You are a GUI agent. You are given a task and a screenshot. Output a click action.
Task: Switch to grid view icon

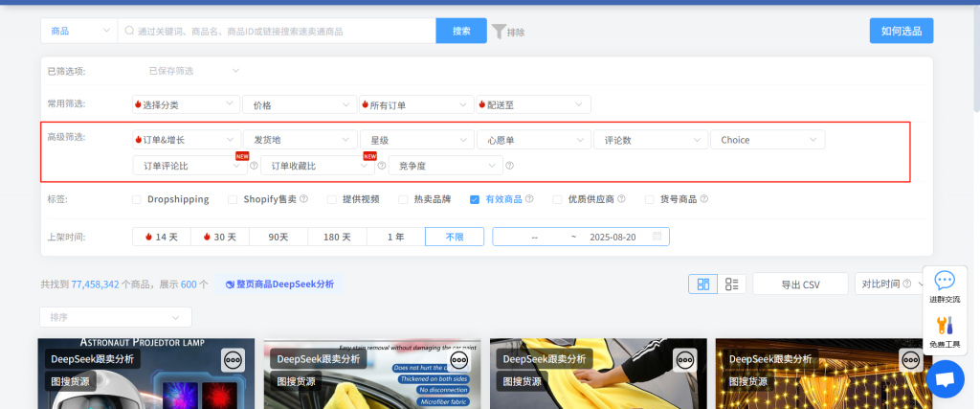pyautogui.click(x=703, y=284)
